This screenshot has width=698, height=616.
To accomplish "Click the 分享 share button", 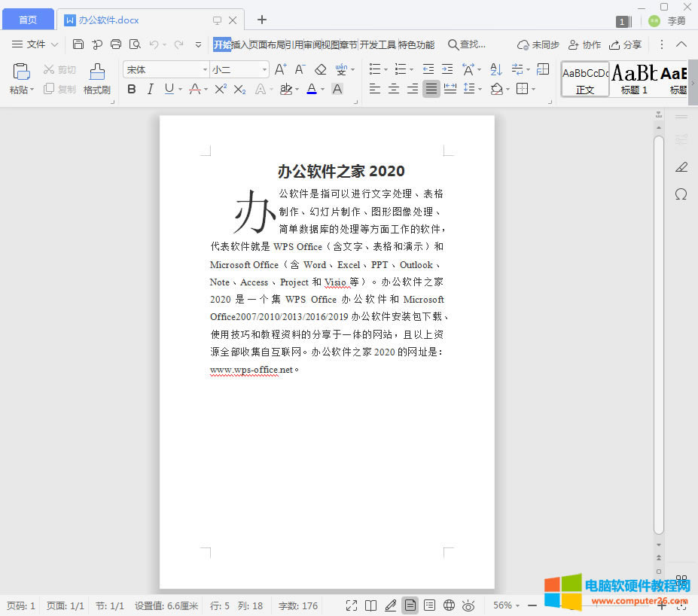I will [x=625, y=44].
